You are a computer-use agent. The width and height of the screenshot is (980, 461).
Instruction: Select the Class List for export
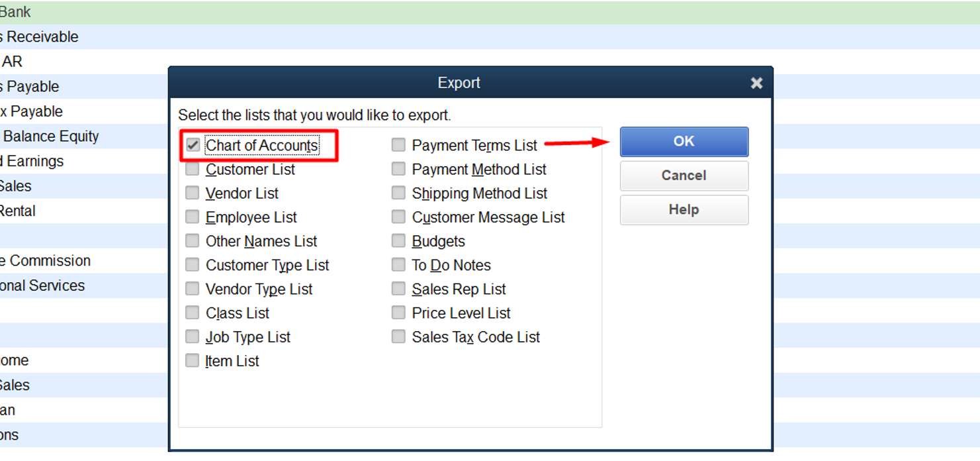point(193,312)
